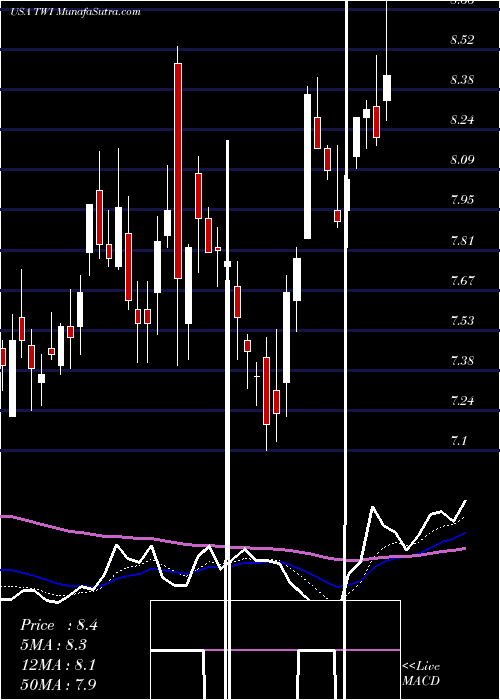Viewport: 500px width, 700px height.
Task: Click the 8.52 price axis label
Action: [x=462, y=40]
